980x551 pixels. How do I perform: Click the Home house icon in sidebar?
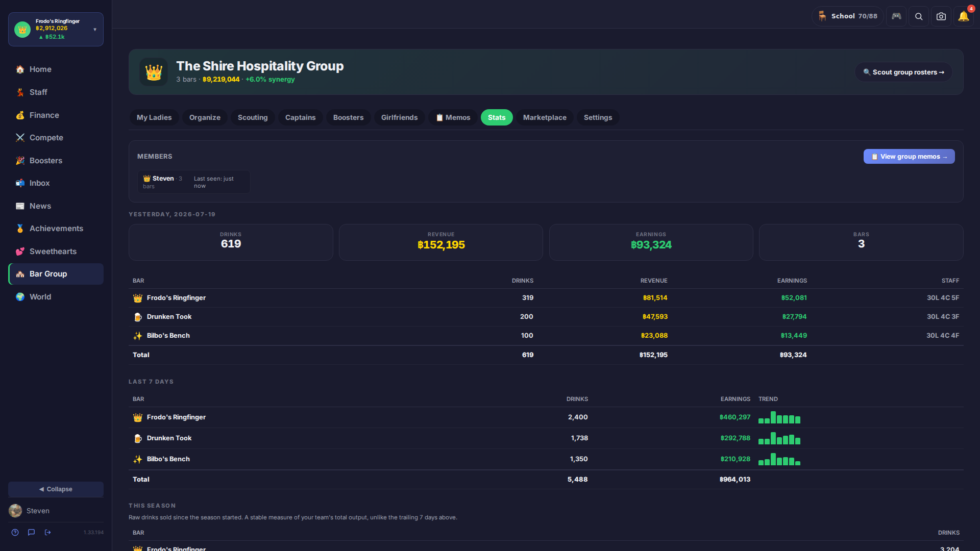(20, 69)
